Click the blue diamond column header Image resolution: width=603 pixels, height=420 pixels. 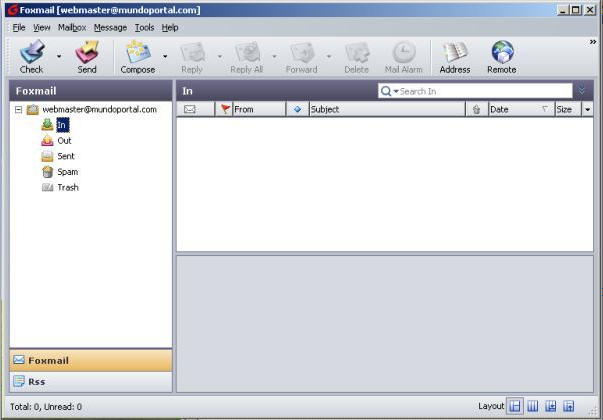(297, 109)
